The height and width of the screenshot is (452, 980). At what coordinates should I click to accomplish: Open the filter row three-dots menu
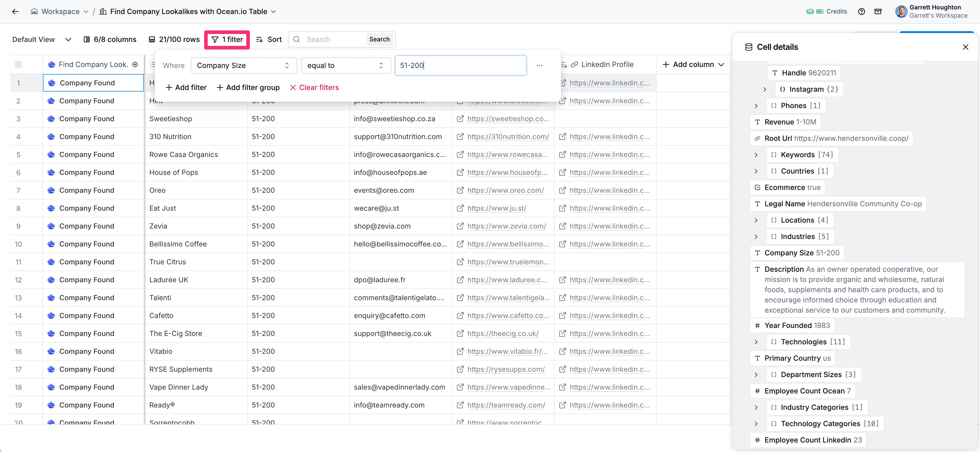[x=539, y=65]
